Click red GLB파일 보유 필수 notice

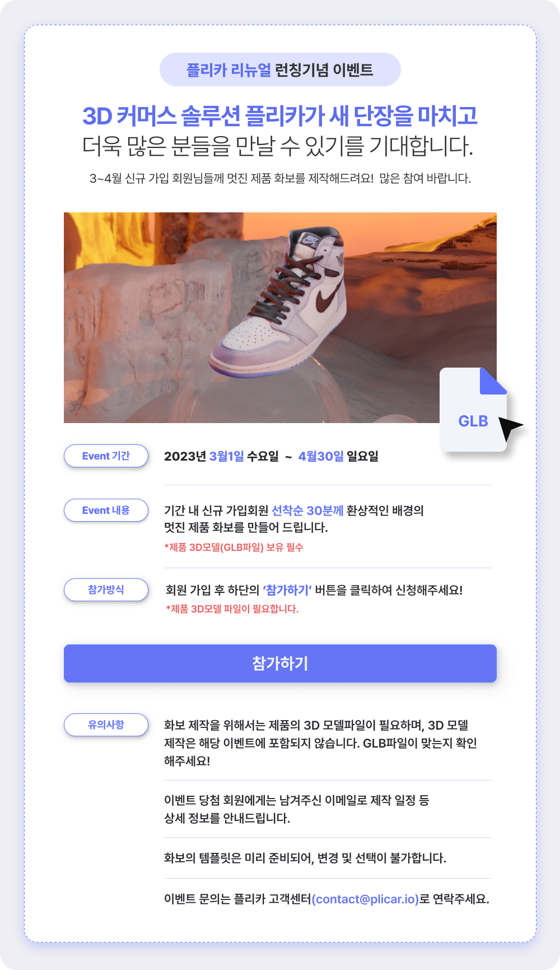tap(234, 547)
